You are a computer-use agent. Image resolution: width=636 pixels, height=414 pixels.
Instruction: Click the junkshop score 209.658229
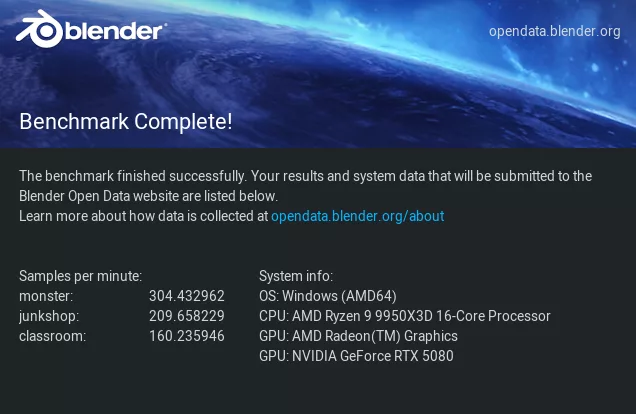[186, 316]
